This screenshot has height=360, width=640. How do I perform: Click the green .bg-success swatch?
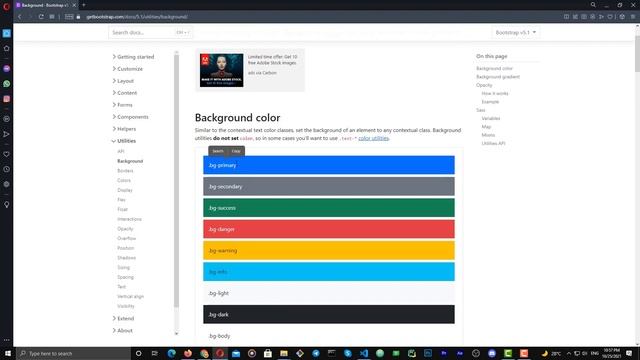(329, 208)
